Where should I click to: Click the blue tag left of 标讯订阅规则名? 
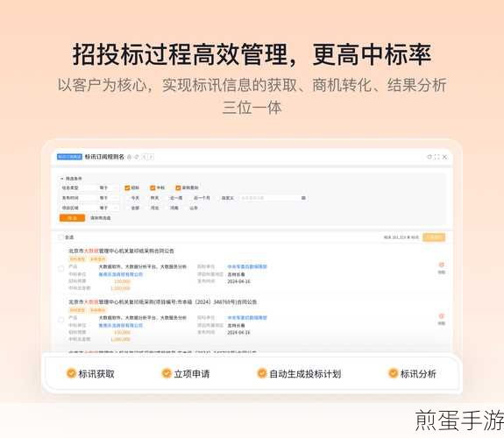pyautogui.click(x=69, y=157)
